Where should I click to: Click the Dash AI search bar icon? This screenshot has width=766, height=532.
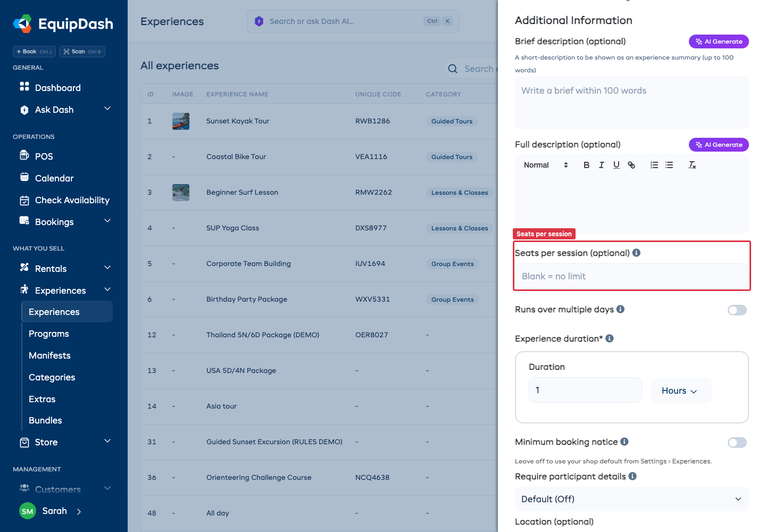[259, 21]
